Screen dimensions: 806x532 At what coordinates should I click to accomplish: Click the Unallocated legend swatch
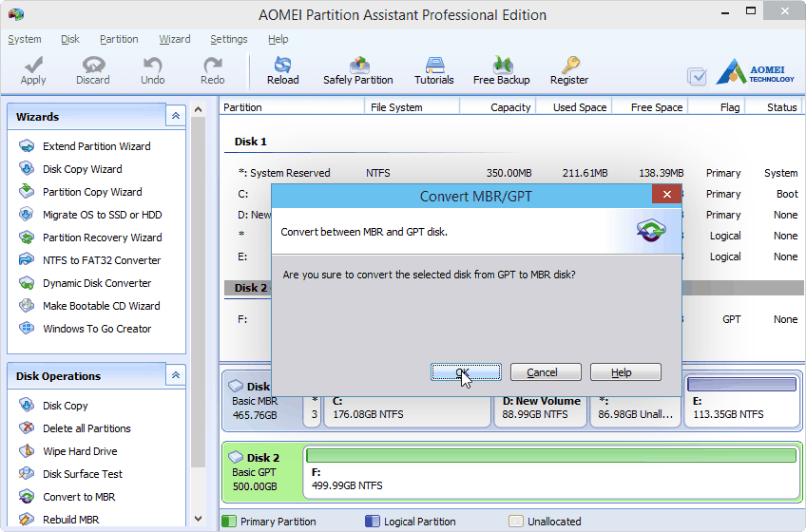(x=515, y=522)
